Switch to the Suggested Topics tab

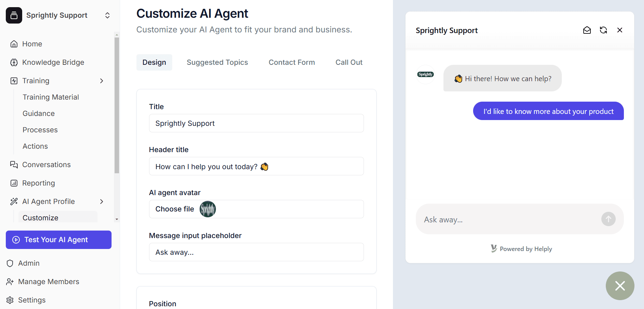coord(217,62)
